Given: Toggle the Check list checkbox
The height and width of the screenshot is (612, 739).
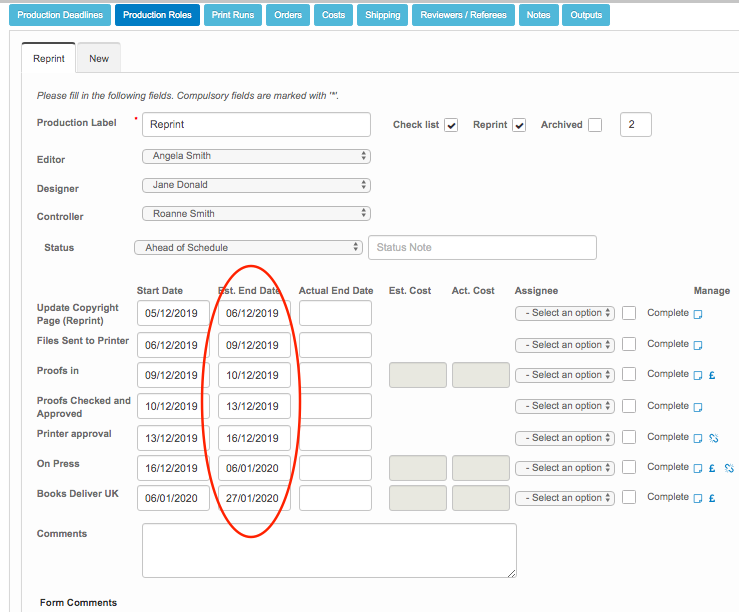Looking at the screenshot, I should (451, 125).
